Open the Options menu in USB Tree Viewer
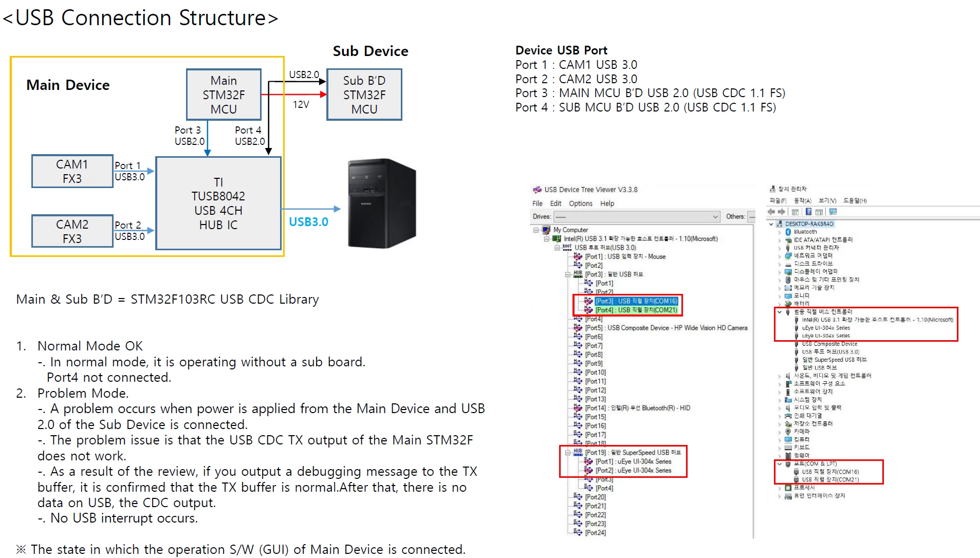This screenshot has height=558, width=980. pos(581,203)
